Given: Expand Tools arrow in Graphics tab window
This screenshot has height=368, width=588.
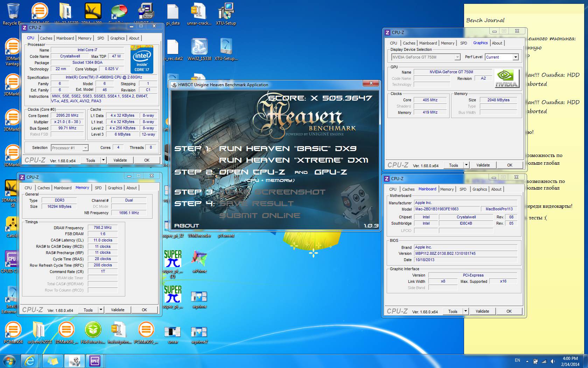Looking at the screenshot, I should point(466,165).
